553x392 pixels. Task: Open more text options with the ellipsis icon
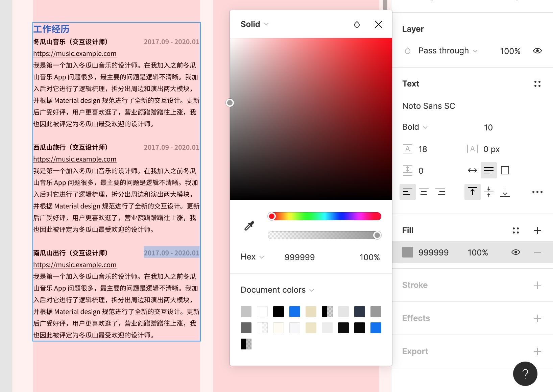(x=537, y=192)
